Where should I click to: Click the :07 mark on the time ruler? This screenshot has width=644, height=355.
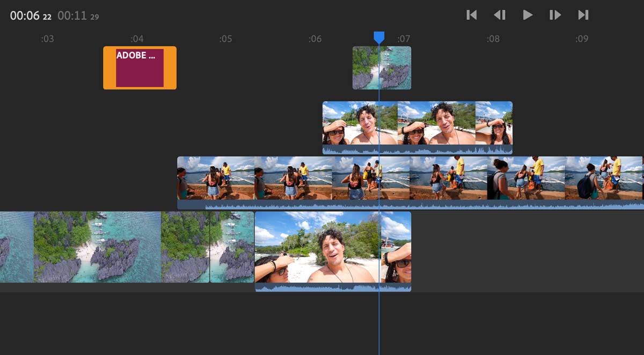404,39
